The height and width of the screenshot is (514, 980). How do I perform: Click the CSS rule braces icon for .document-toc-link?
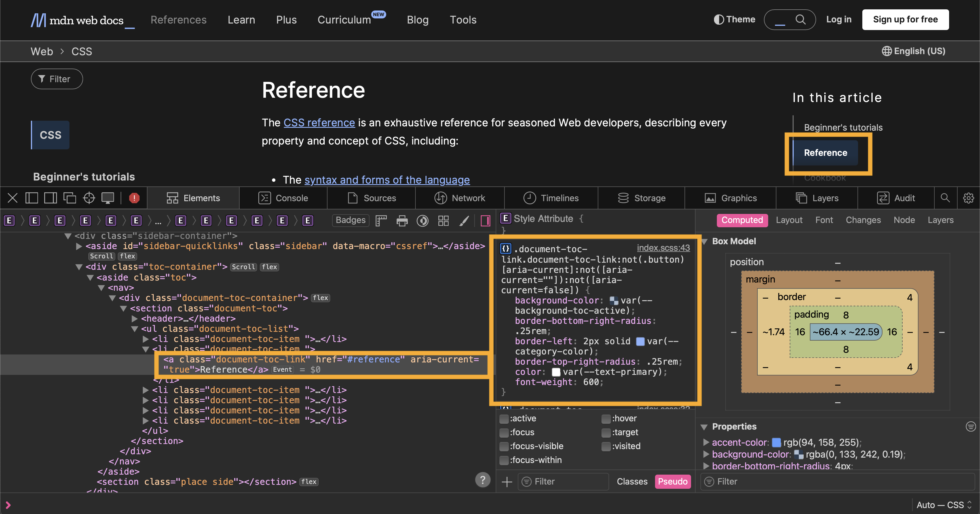506,248
